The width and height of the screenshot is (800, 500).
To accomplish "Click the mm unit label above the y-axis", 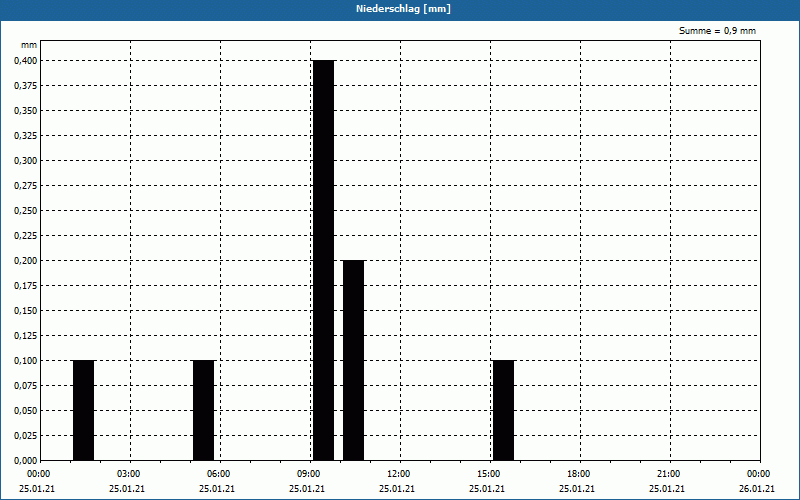I will point(29,45).
